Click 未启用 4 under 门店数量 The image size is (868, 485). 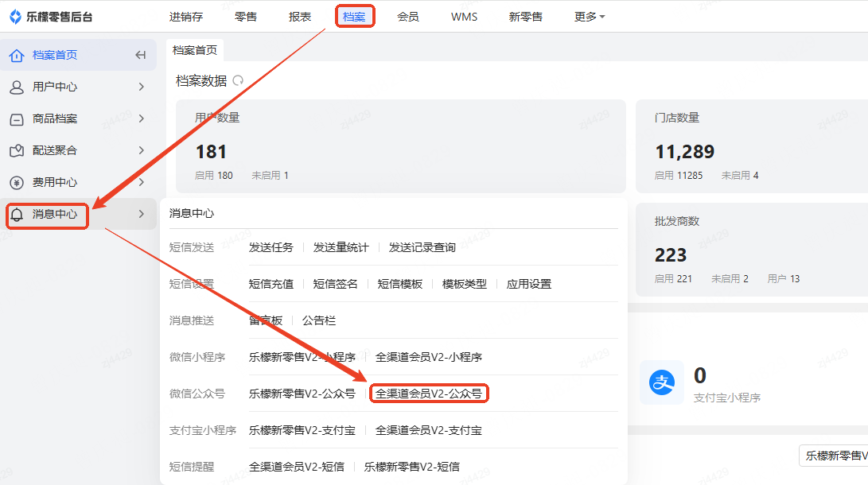[x=740, y=175]
